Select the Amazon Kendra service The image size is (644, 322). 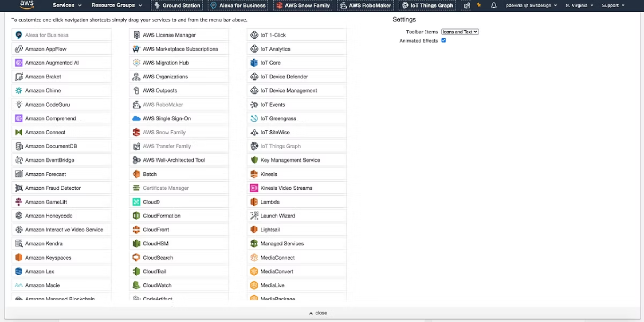pos(61,244)
